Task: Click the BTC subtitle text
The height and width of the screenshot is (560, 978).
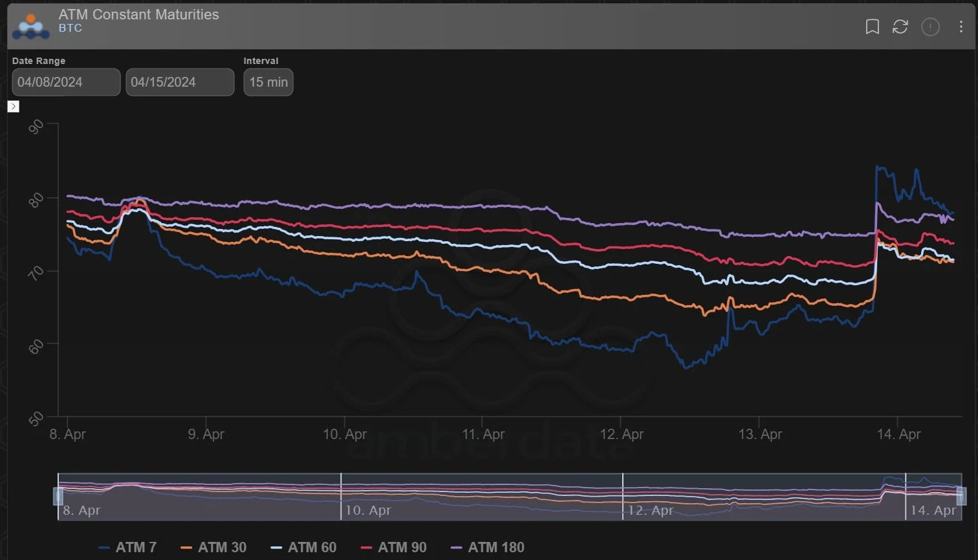Action: click(70, 28)
